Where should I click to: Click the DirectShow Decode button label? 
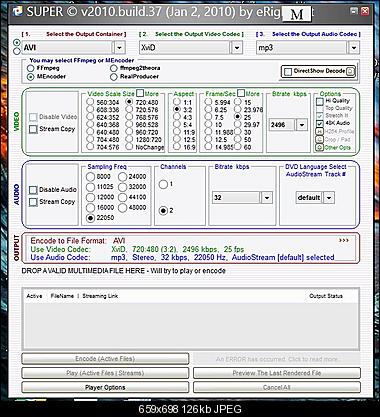319,71
